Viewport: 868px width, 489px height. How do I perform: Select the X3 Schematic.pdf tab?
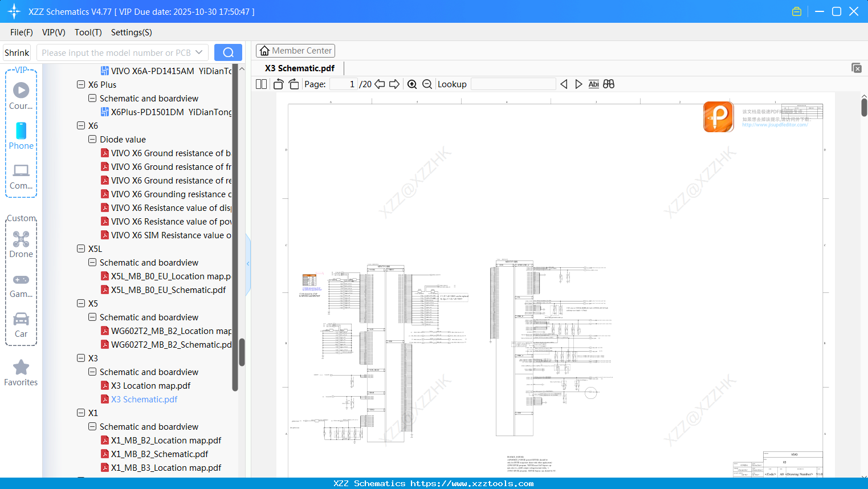pyautogui.click(x=300, y=68)
